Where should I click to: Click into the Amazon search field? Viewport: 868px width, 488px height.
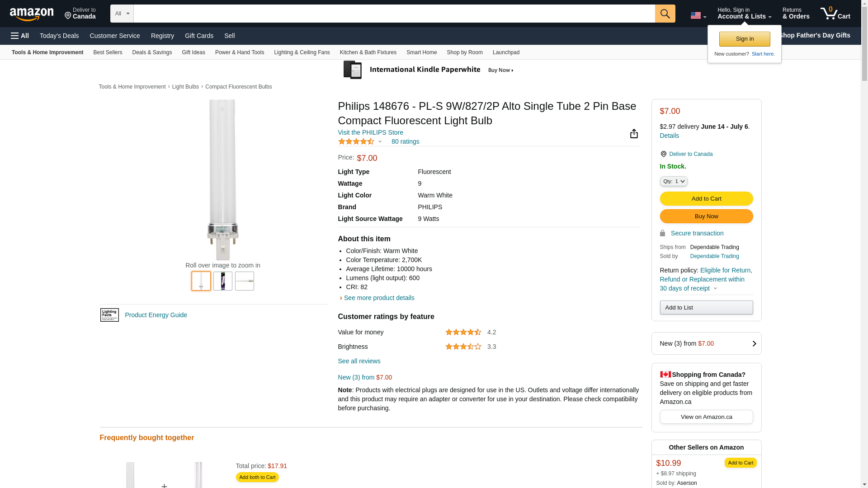[394, 14]
